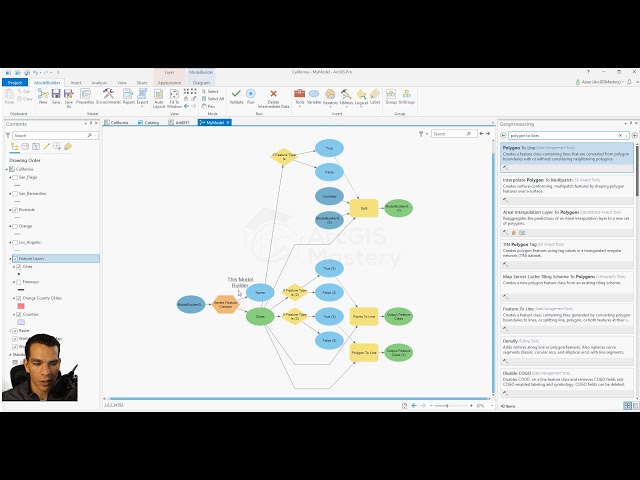Activate the Pan mode

tap(208, 106)
